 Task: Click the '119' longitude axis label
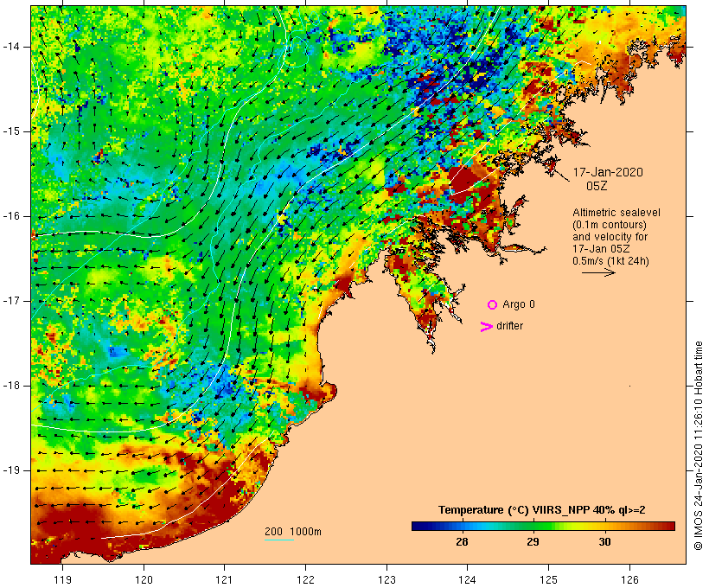coord(63,579)
